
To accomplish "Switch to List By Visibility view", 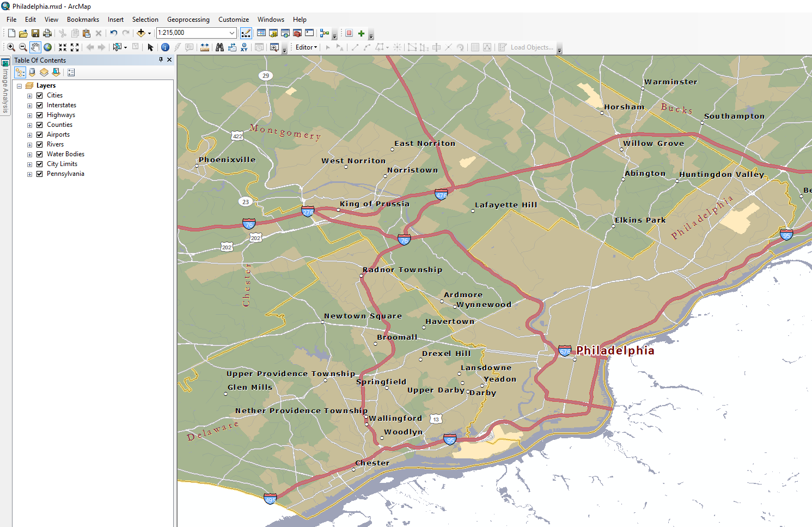I will point(44,72).
